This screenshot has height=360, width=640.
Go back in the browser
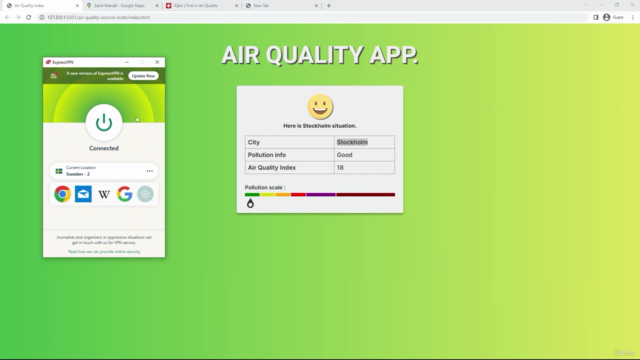(x=7, y=17)
